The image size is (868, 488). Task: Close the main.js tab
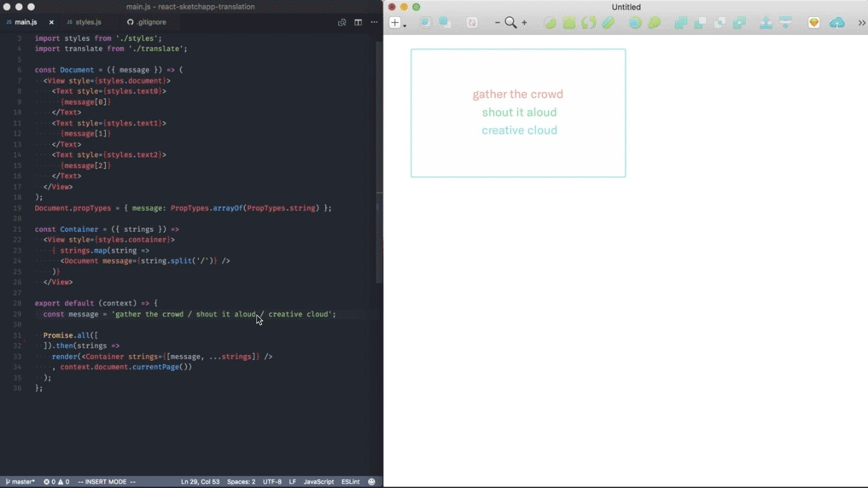tap(51, 22)
